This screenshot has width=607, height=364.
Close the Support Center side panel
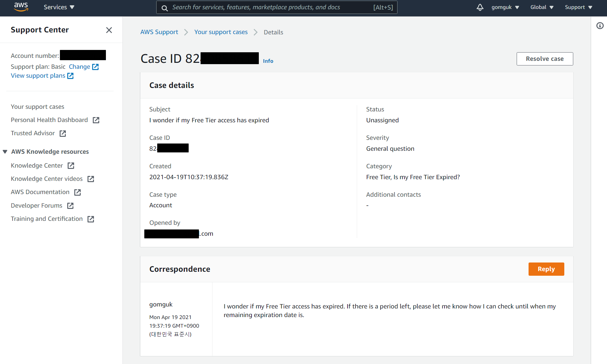point(109,30)
